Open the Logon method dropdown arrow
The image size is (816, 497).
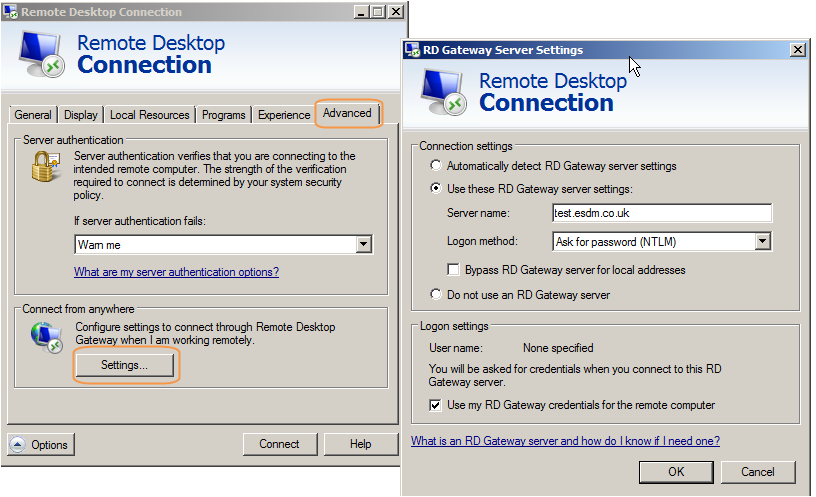[x=762, y=241]
